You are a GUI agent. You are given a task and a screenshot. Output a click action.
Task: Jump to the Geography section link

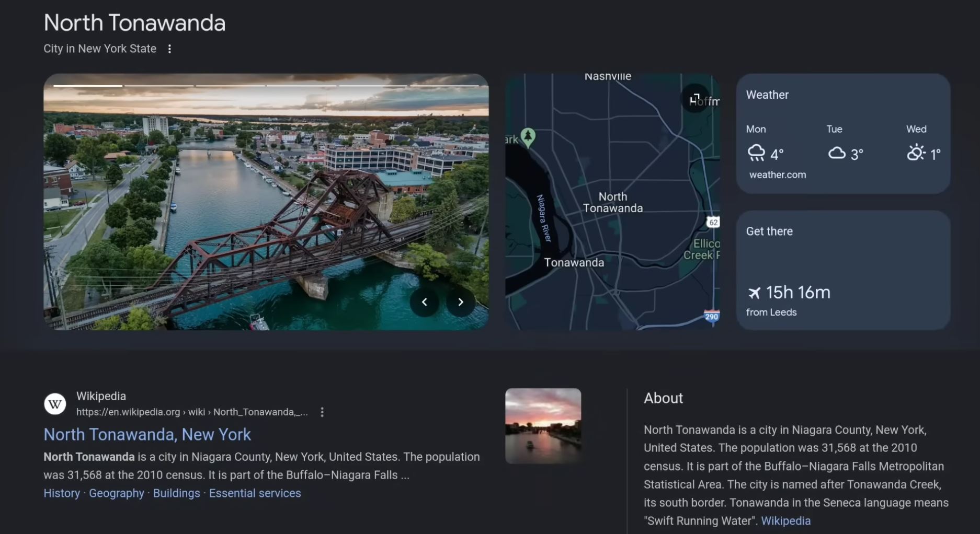click(117, 493)
